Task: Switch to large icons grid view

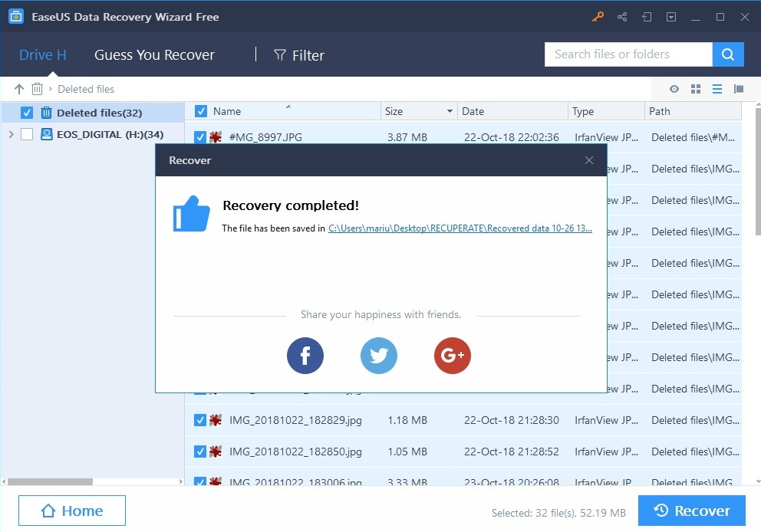Action: (696, 89)
